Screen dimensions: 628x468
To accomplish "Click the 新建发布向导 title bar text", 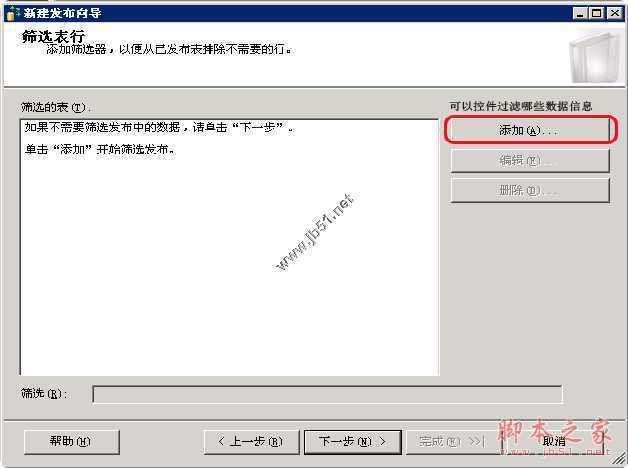I will click(62, 13).
